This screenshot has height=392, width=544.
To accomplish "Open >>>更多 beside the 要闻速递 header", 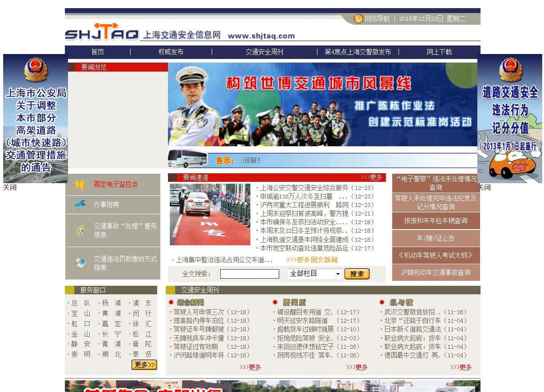I will [x=372, y=177].
